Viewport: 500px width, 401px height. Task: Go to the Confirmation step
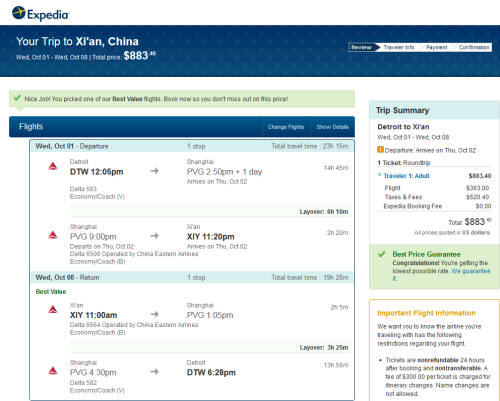click(x=474, y=47)
